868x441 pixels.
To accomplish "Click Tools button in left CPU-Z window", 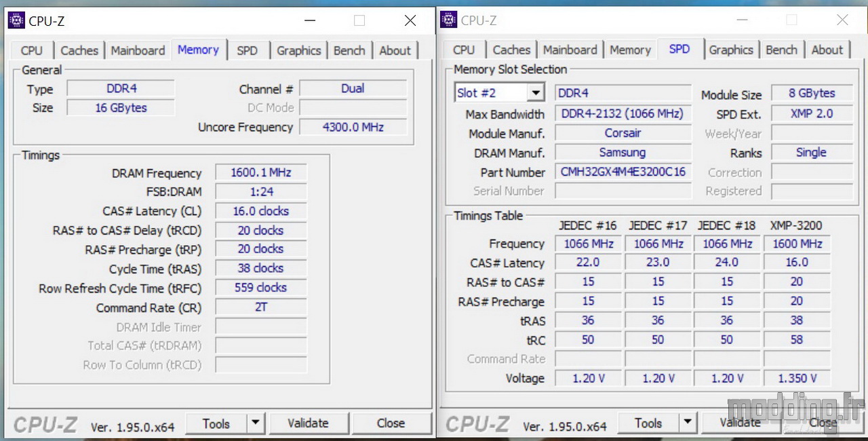I will 216,423.
